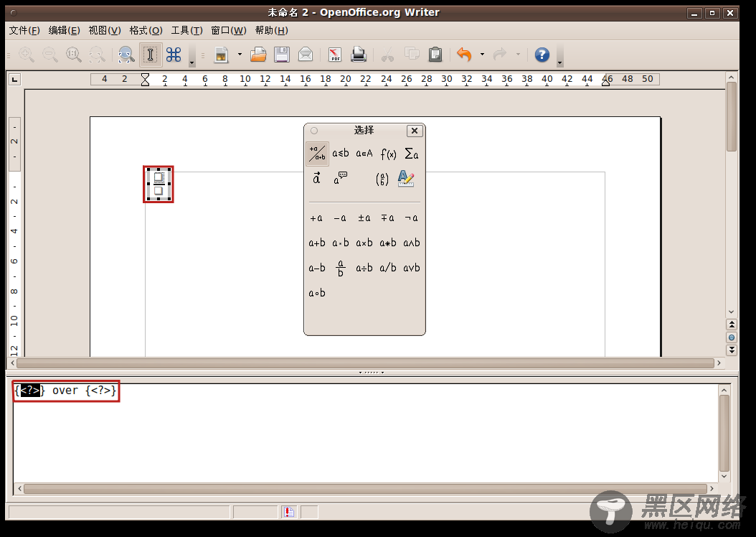Click the Print icon

pos(359,55)
